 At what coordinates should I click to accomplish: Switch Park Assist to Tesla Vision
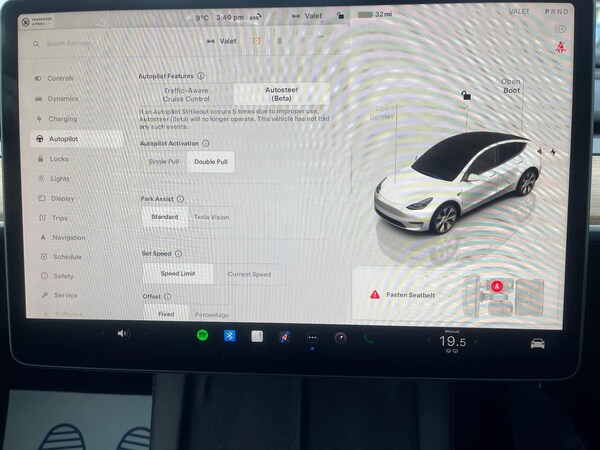point(211,217)
